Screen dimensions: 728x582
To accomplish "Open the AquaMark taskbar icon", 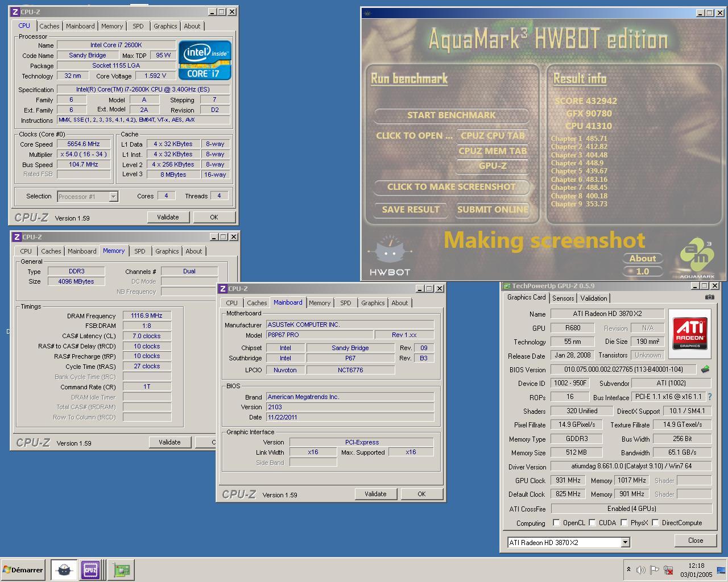I will (64, 569).
